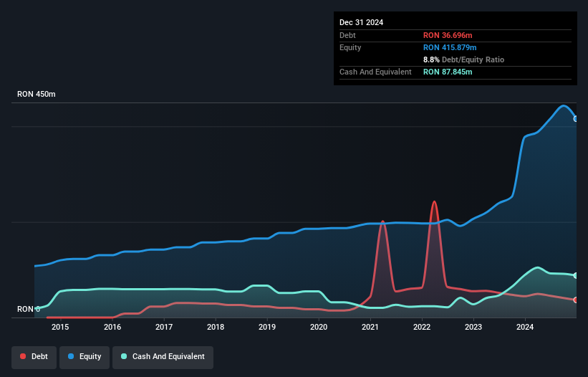The width and height of the screenshot is (588, 377).
Task: Click the RON 415.879m equity value
Action: (450, 47)
